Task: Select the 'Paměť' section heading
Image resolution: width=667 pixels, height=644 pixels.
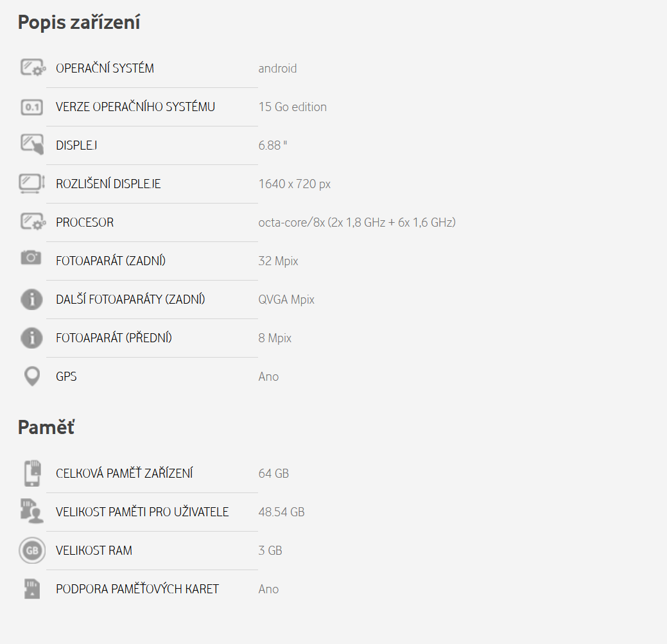Action: pyautogui.click(x=46, y=428)
